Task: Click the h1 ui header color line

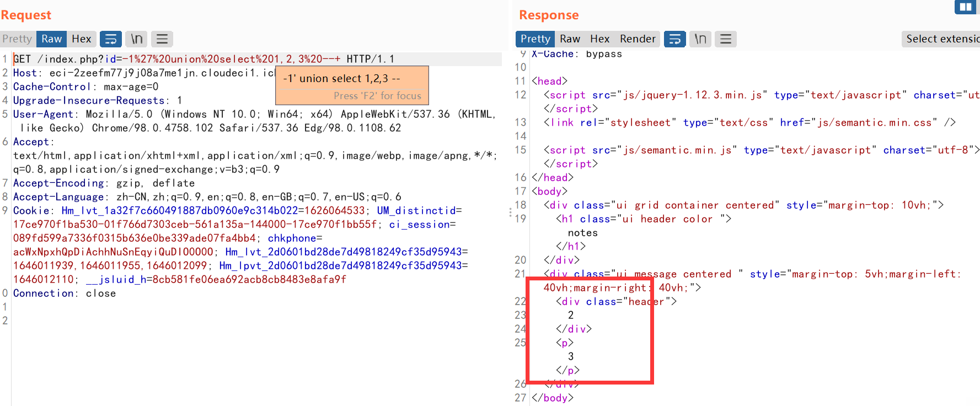Action: [644, 219]
